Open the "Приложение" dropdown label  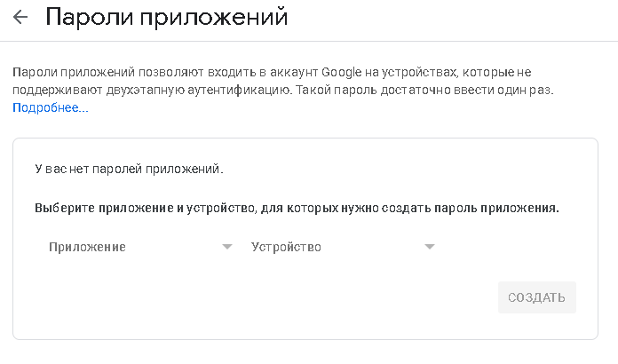click(x=87, y=247)
